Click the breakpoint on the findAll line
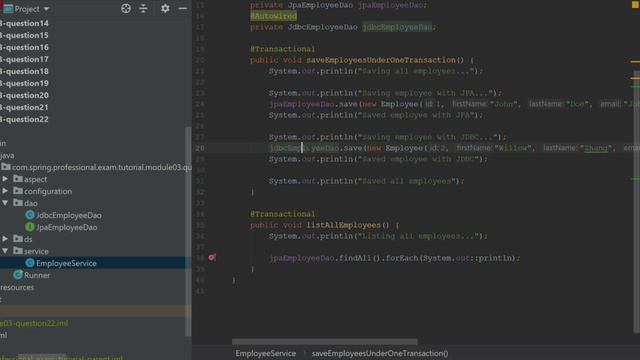Image resolution: width=640 pixels, height=360 pixels. pyautogui.click(x=212, y=257)
